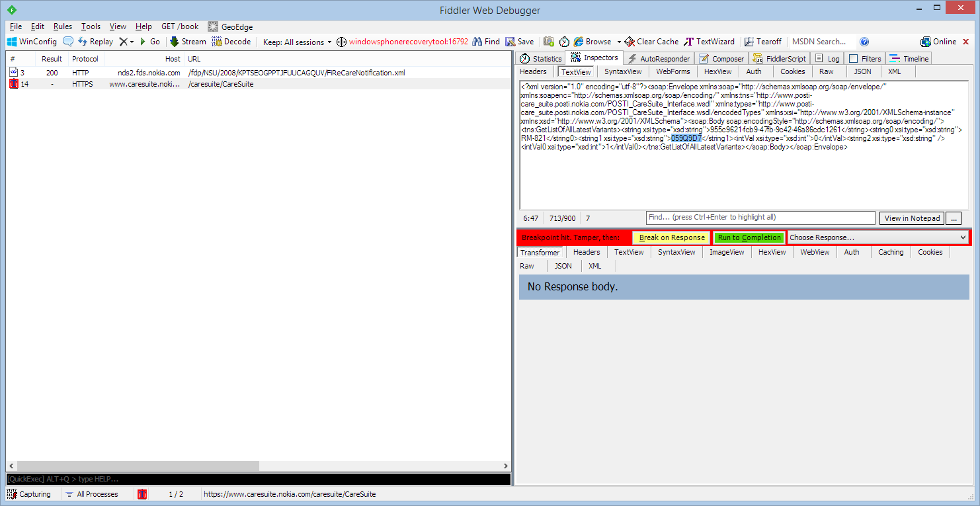Open WinConfig from the toolbar

32,42
